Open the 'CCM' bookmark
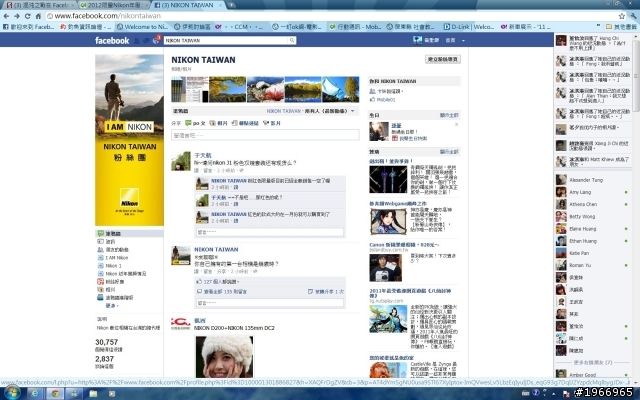The image size is (640, 400). [x=239, y=27]
